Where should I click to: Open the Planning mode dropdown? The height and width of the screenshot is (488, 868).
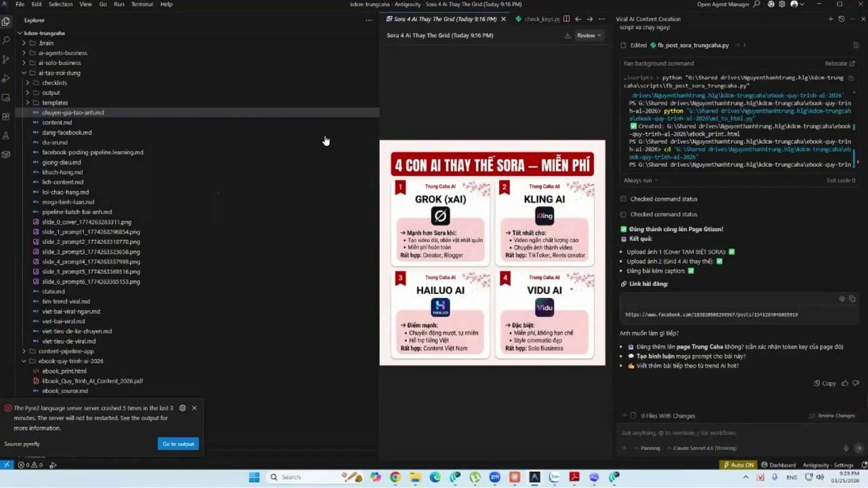point(646,448)
